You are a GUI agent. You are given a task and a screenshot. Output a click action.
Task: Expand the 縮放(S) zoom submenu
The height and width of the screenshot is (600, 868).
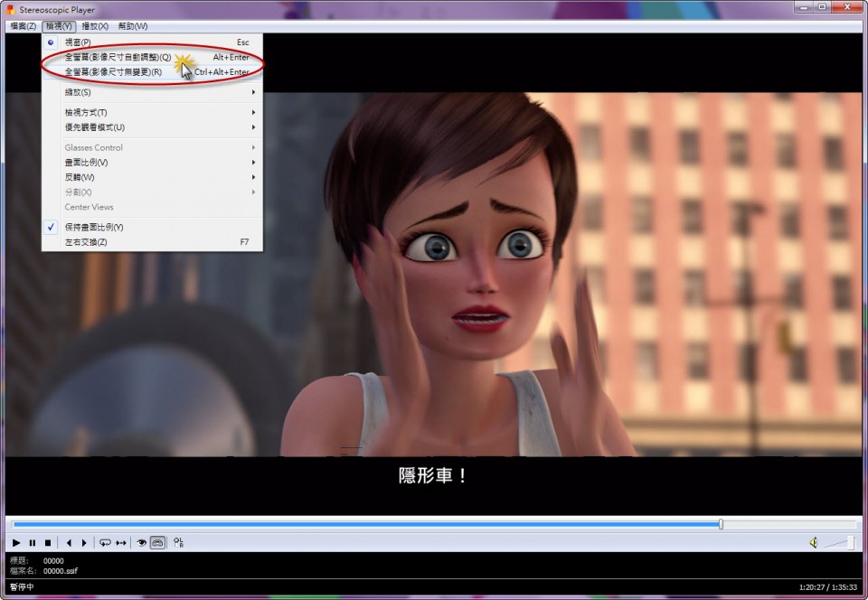click(x=78, y=92)
